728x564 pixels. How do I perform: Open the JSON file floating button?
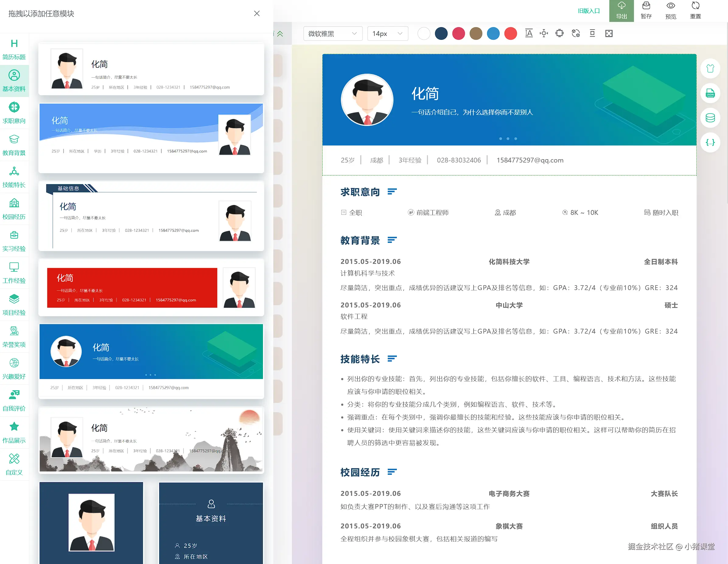point(710,94)
